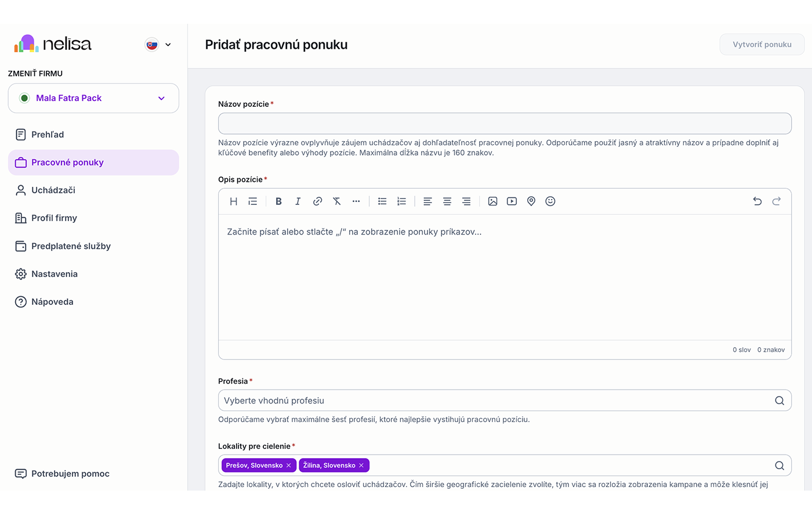Insert an image into the description
This screenshot has height=508, width=812.
[x=492, y=201]
